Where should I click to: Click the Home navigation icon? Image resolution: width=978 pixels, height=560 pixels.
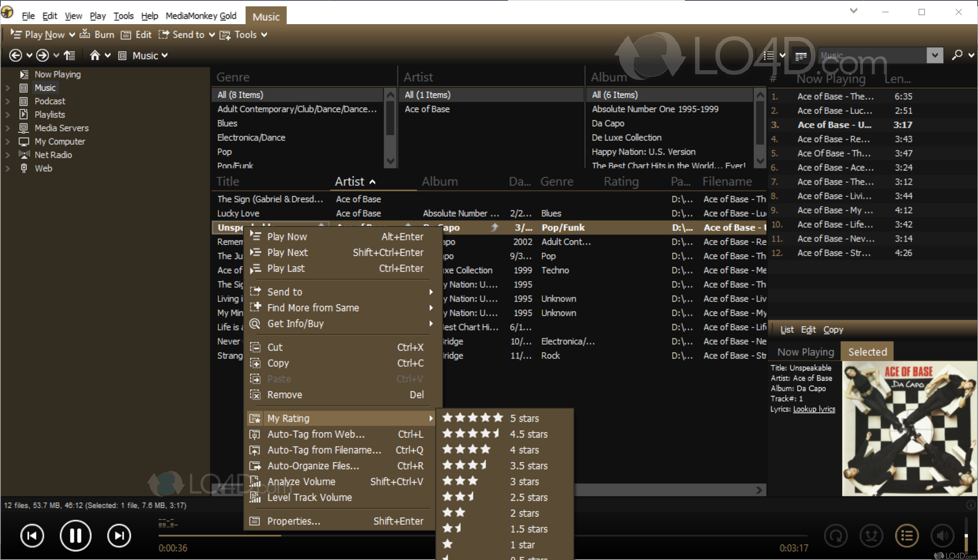tap(95, 55)
